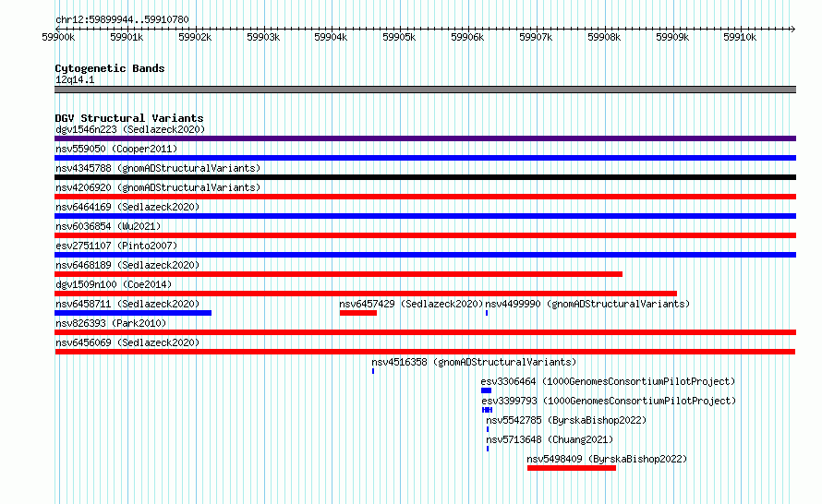Click the blue segmented glyph under esv3399793
822x504 pixels.
(487, 410)
